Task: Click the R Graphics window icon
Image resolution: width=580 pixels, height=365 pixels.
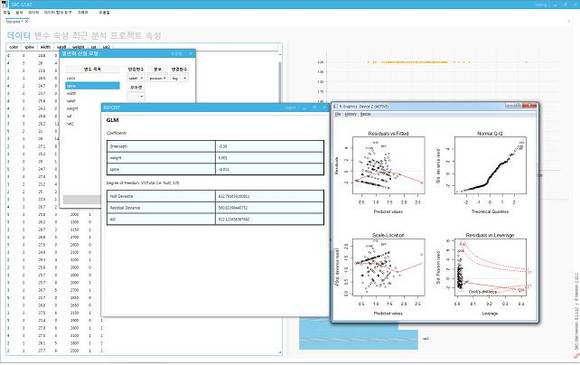Action: click(336, 107)
